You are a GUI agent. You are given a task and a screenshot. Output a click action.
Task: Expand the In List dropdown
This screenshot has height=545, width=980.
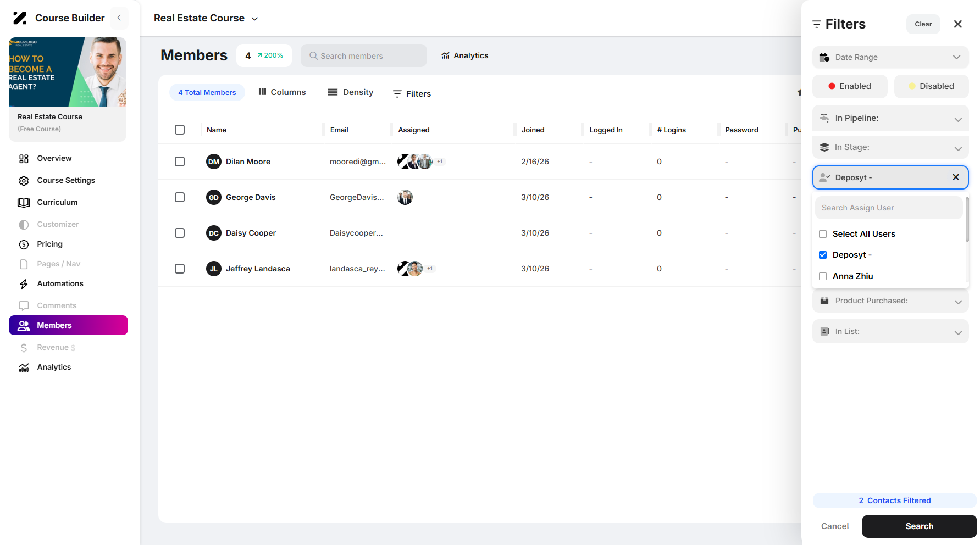[890, 332]
